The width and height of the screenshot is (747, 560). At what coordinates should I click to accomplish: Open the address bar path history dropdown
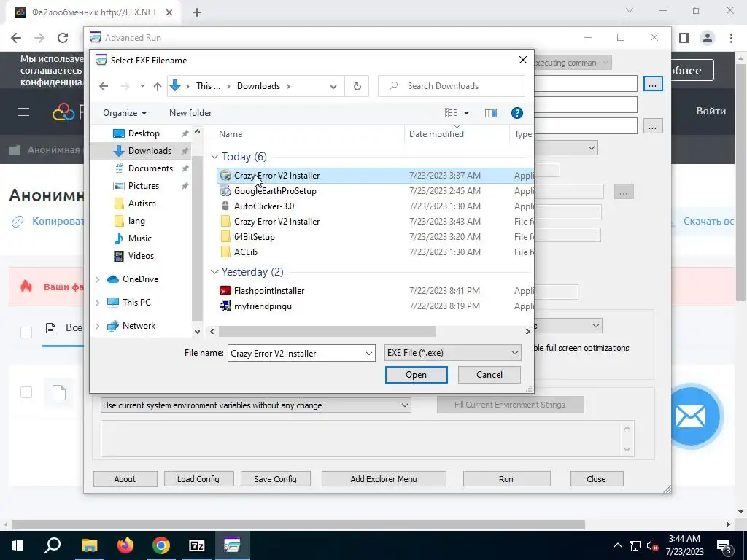(x=333, y=86)
